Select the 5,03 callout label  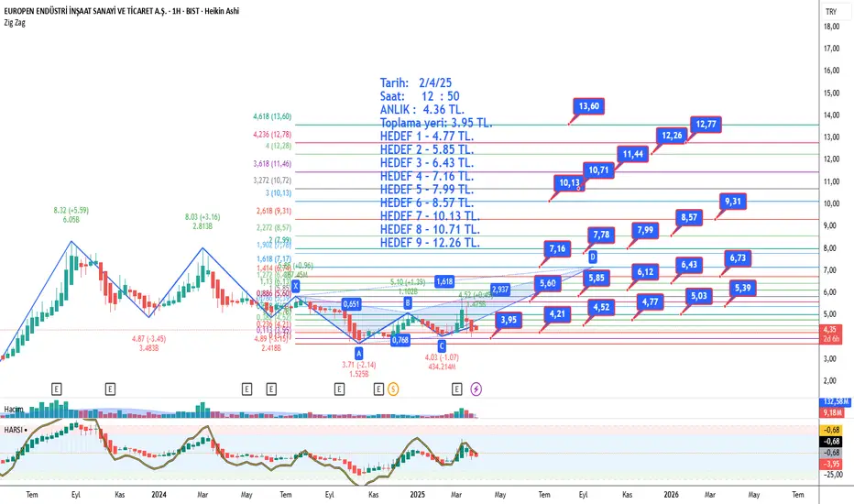(699, 296)
